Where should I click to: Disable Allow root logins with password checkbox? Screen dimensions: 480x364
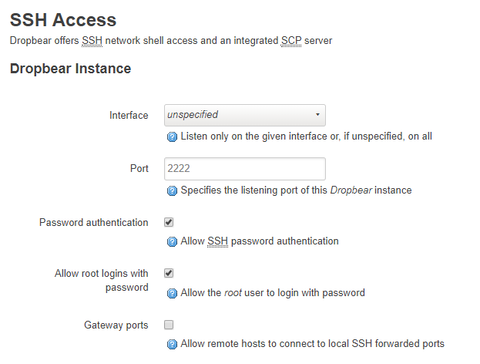click(x=169, y=273)
